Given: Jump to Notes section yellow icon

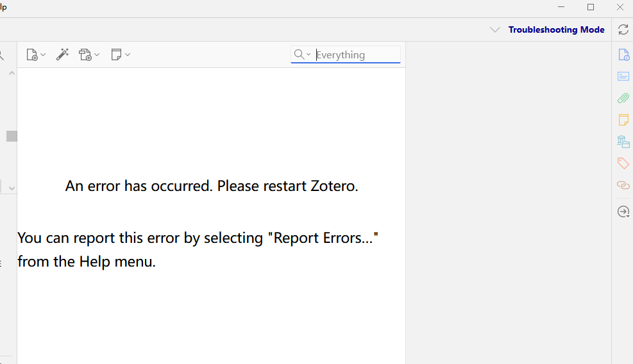Looking at the screenshot, I should tap(623, 120).
